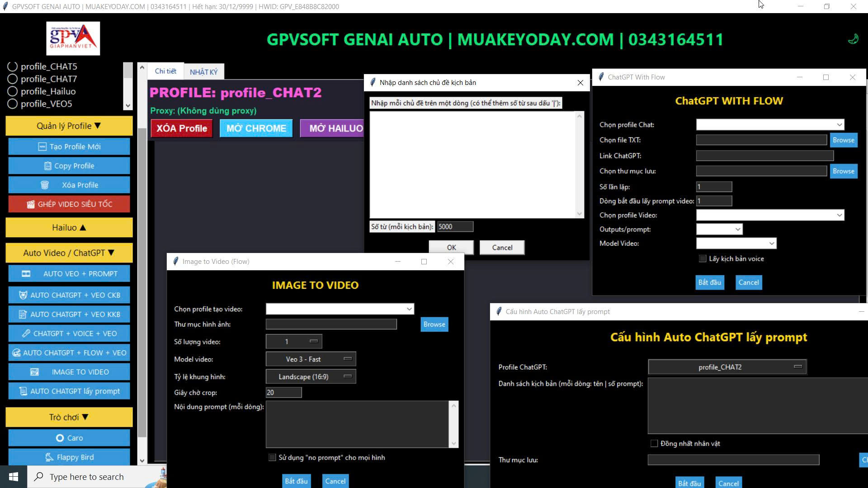Click the Copy Profile clipboard icon

[47, 166]
